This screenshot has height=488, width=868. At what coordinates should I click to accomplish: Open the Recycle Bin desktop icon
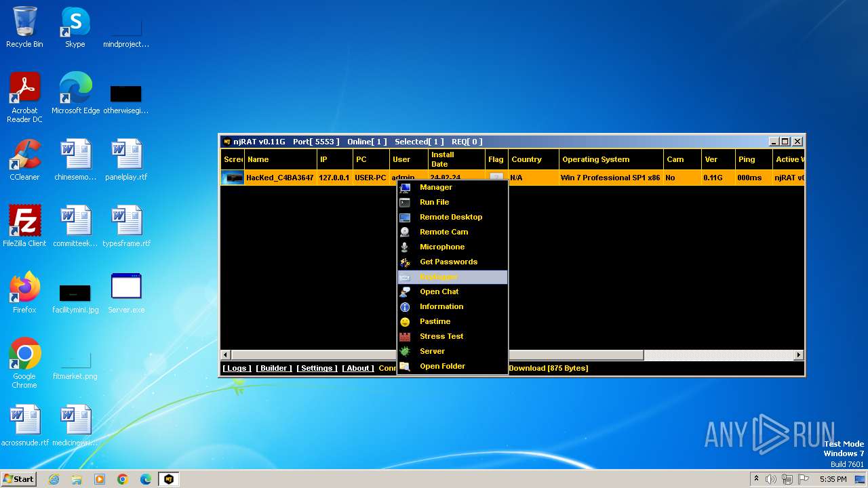pos(24,27)
